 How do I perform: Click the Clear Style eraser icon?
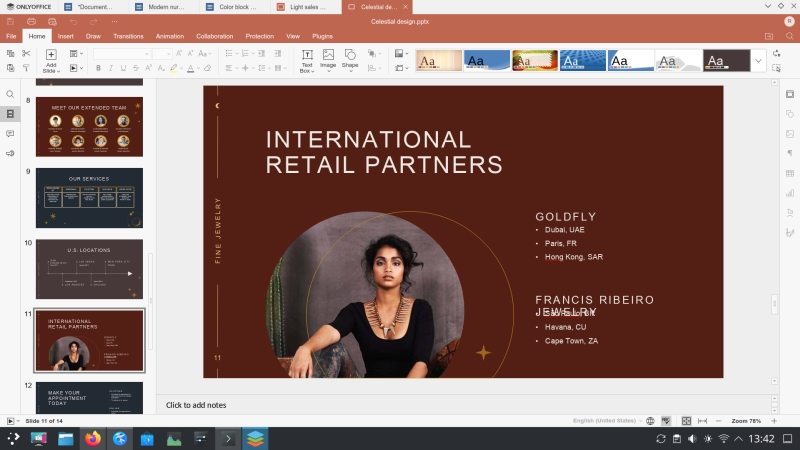pyautogui.click(x=208, y=68)
